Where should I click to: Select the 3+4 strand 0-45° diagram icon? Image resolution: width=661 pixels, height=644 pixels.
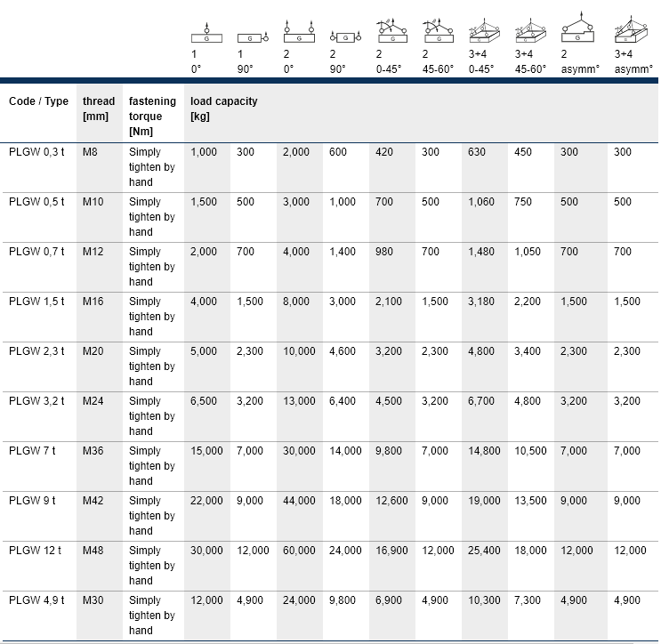point(484,31)
